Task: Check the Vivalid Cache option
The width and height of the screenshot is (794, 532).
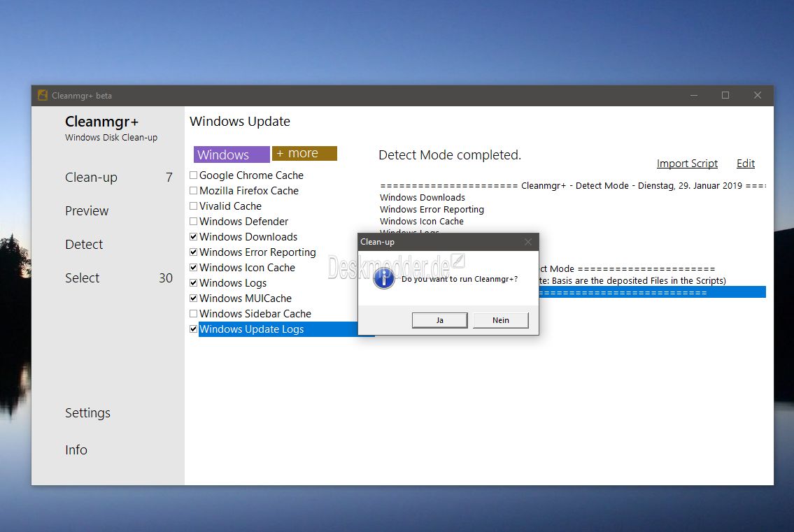Action: pyautogui.click(x=194, y=206)
